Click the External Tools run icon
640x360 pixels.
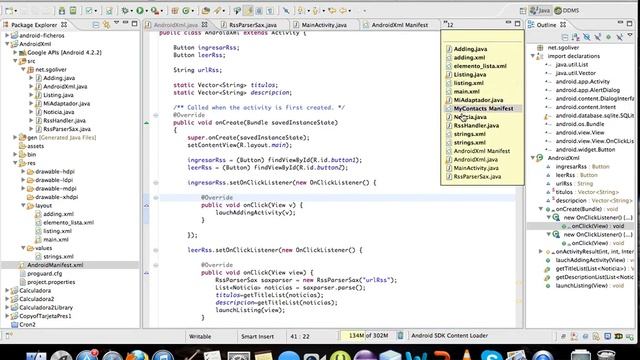point(155,11)
